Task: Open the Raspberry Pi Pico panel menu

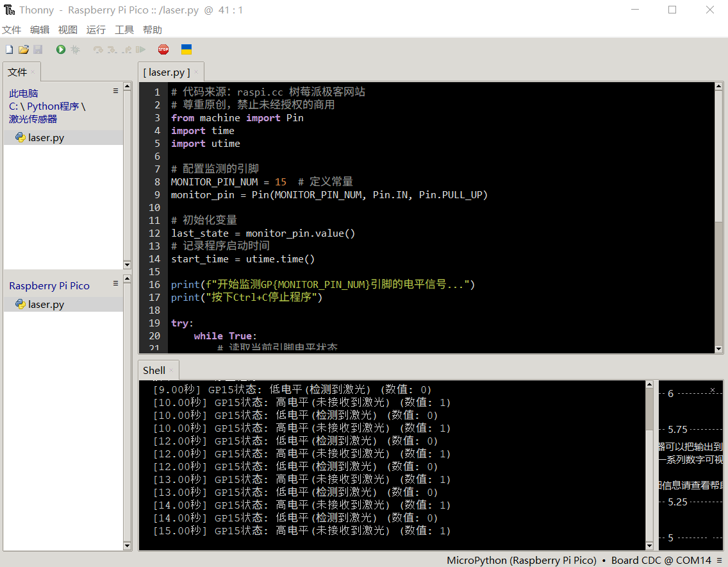Action: click(x=116, y=283)
